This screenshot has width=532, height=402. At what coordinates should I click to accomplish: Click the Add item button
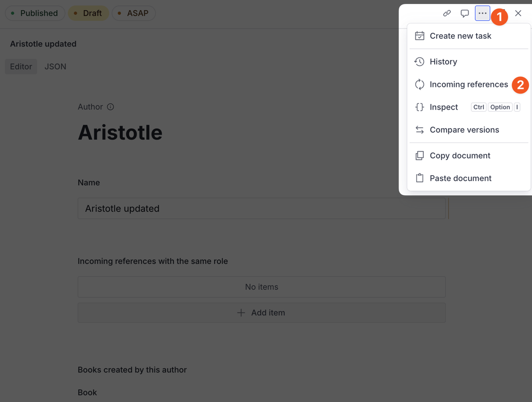coord(262,312)
